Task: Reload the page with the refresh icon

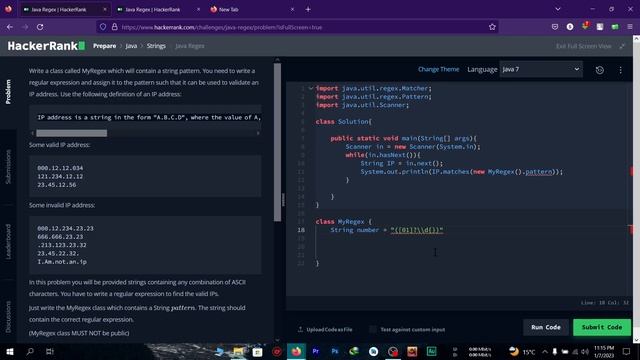Action: point(40,27)
